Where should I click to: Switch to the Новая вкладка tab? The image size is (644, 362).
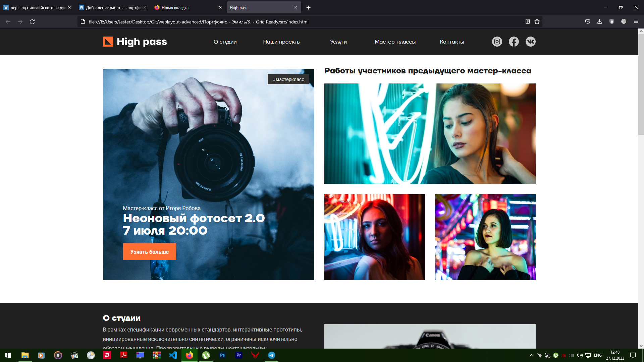[x=188, y=7]
